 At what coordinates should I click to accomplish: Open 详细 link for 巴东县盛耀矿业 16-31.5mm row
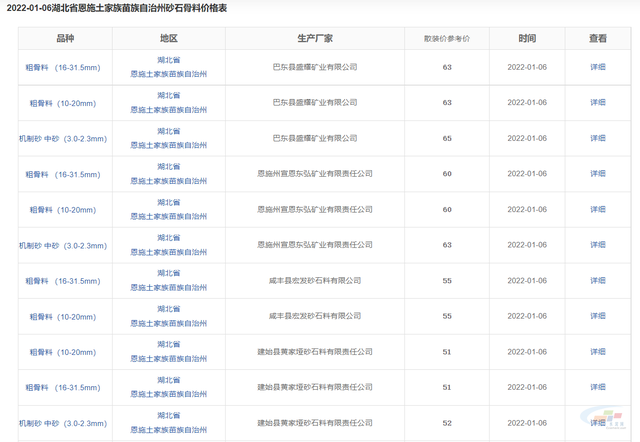pyautogui.click(x=597, y=67)
